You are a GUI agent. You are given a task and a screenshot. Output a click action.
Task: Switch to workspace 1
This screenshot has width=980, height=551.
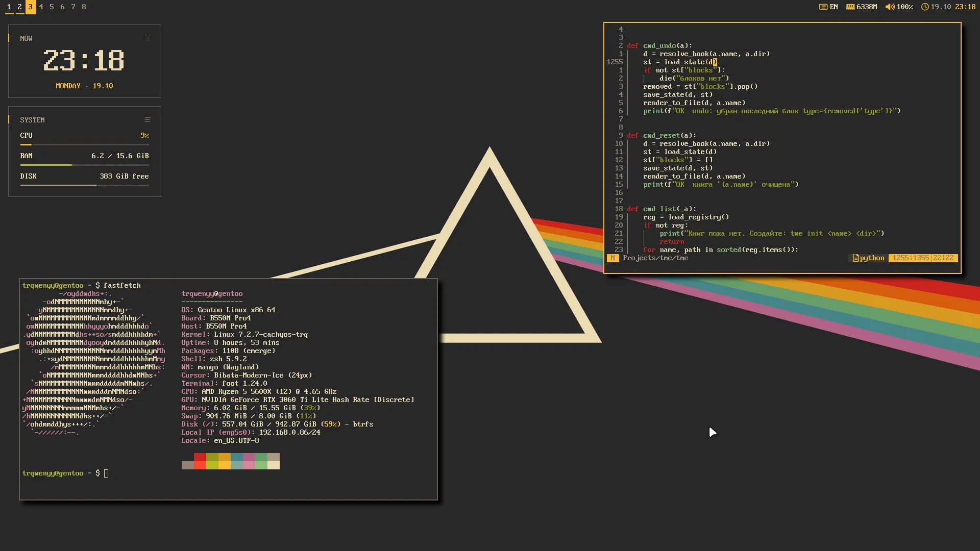[9, 7]
